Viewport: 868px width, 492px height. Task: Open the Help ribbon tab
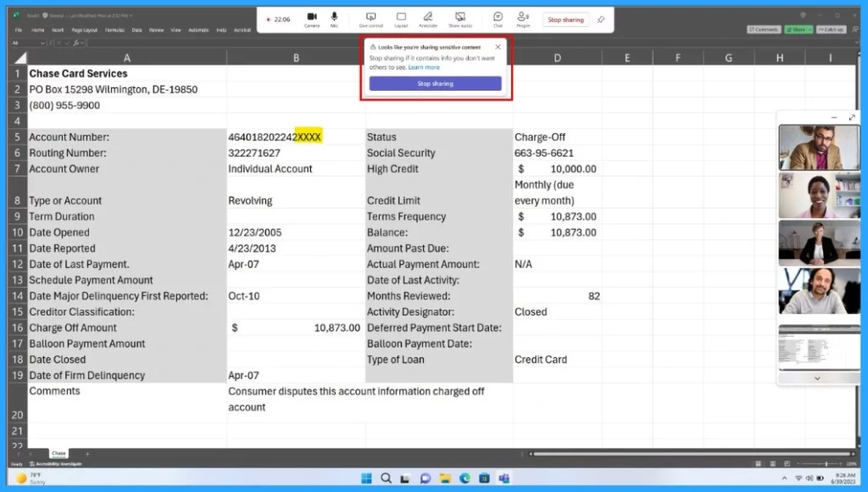(x=221, y=30)
